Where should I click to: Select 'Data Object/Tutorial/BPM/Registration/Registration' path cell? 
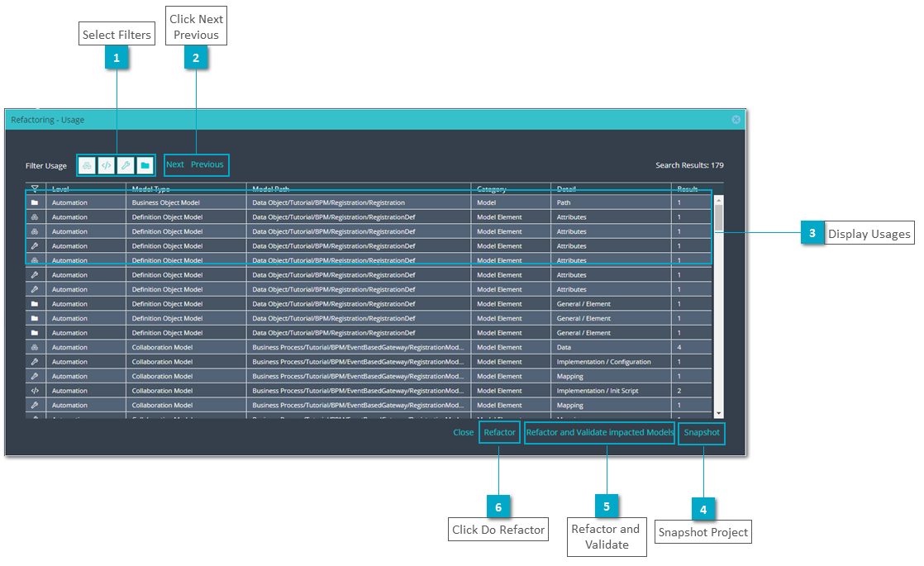(359, 202)
